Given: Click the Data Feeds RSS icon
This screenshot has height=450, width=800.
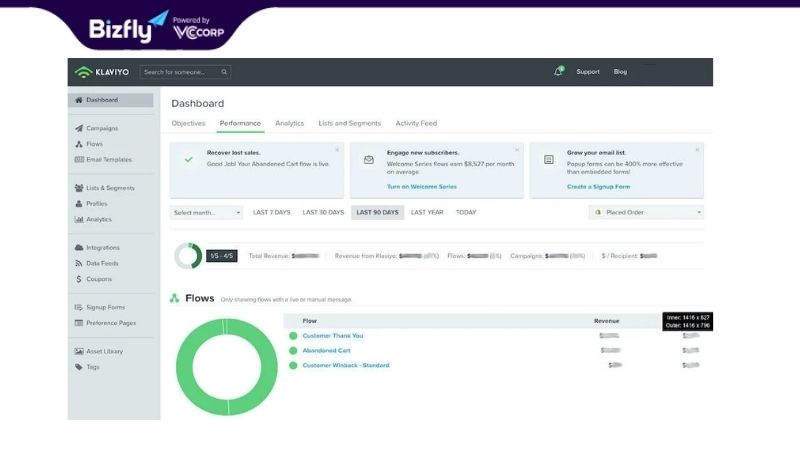Looking at the screenshot, I should (x=79, y=263).
